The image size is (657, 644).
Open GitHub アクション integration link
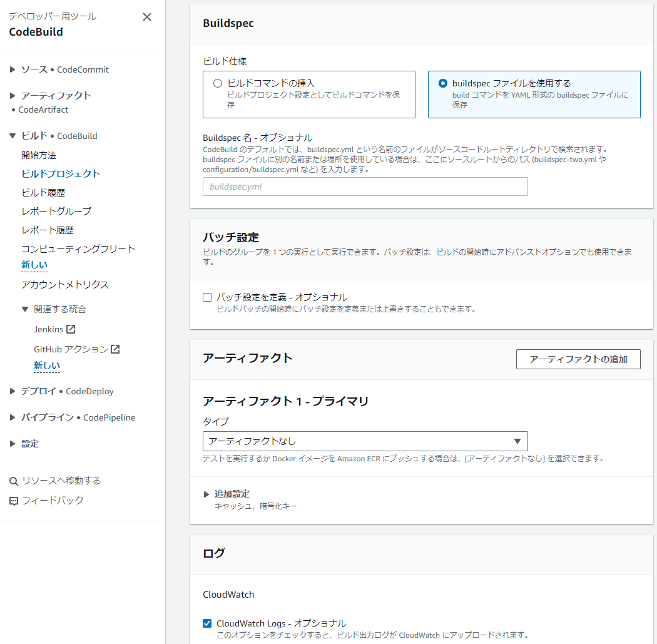(x=71, y=349)
